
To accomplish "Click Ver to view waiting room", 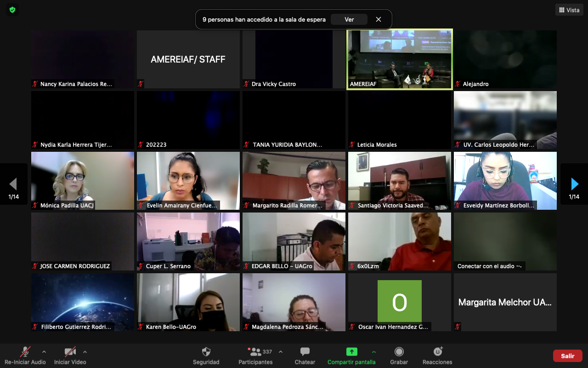I will [349, 19].
